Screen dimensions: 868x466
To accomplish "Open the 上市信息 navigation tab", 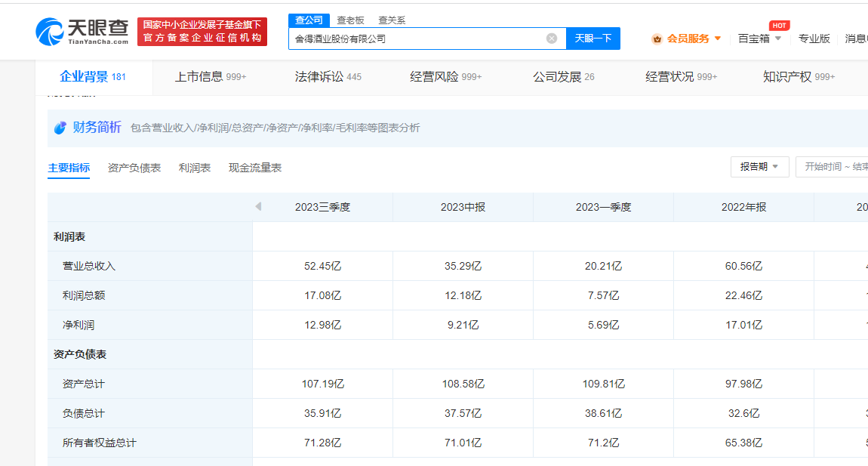I will [x=211, y=77].
